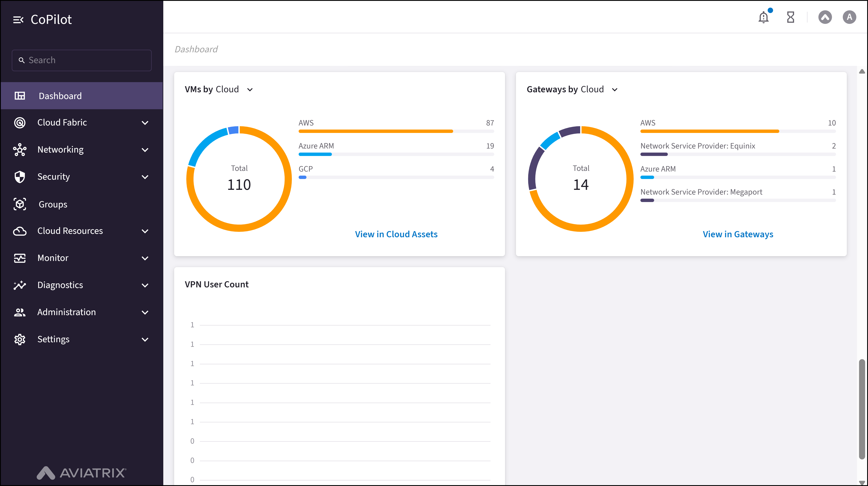Expand the Administration section
Viewport: 868px width, 486px height.
pyautogui.click(x=145, y=312)
